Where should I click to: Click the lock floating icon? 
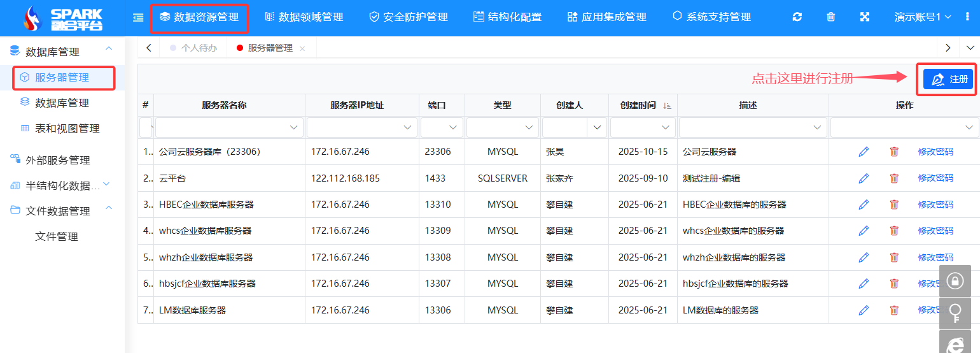pyautogui.click(x=955, y=280)
